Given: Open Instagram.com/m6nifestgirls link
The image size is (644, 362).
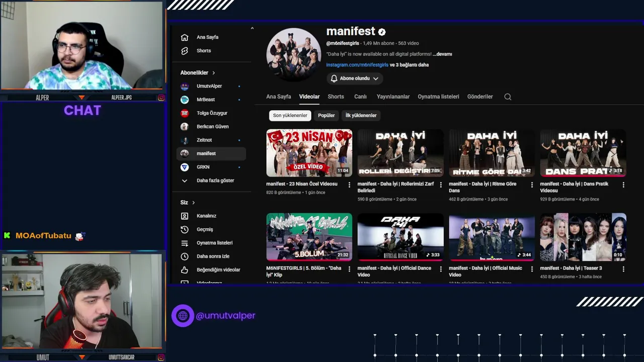Looking at the screenshot, I should tap(357, 65).
